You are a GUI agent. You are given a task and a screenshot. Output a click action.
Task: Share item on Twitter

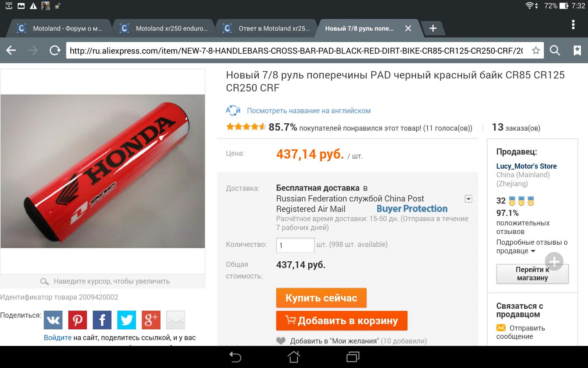point(126,320)
